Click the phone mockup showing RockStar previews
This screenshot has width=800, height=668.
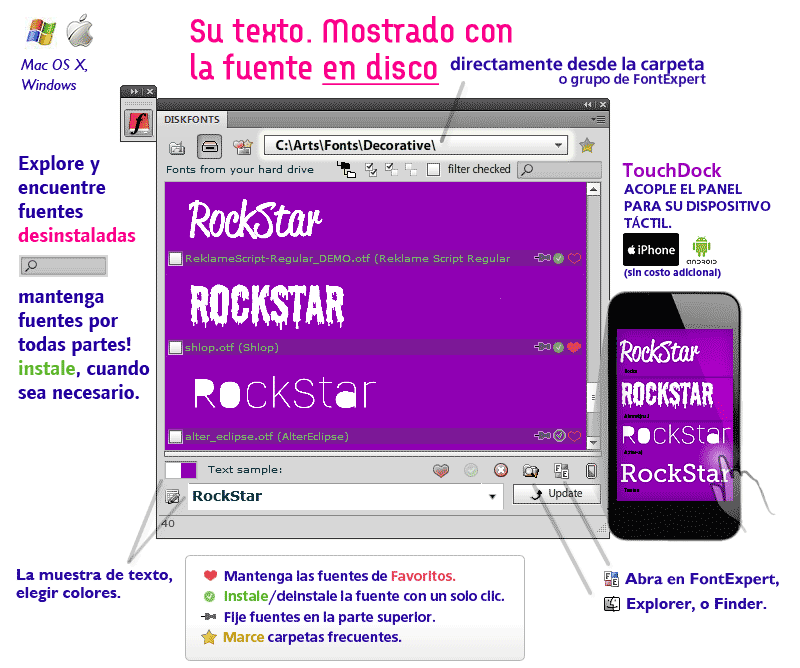coord(673,416)
